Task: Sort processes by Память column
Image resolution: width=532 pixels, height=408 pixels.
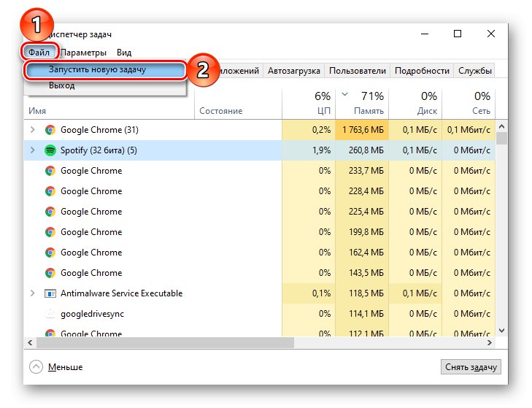Action: tap(363, 103)
